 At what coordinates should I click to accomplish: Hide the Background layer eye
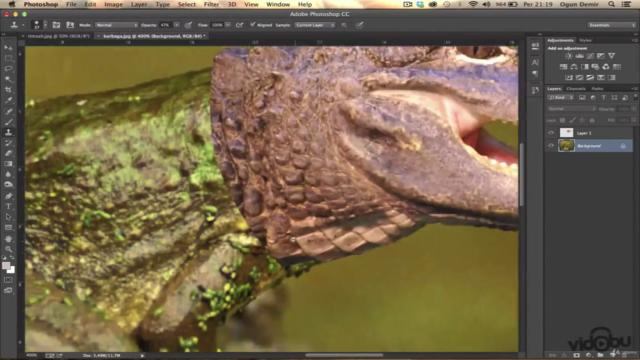[x=551, y=146]
